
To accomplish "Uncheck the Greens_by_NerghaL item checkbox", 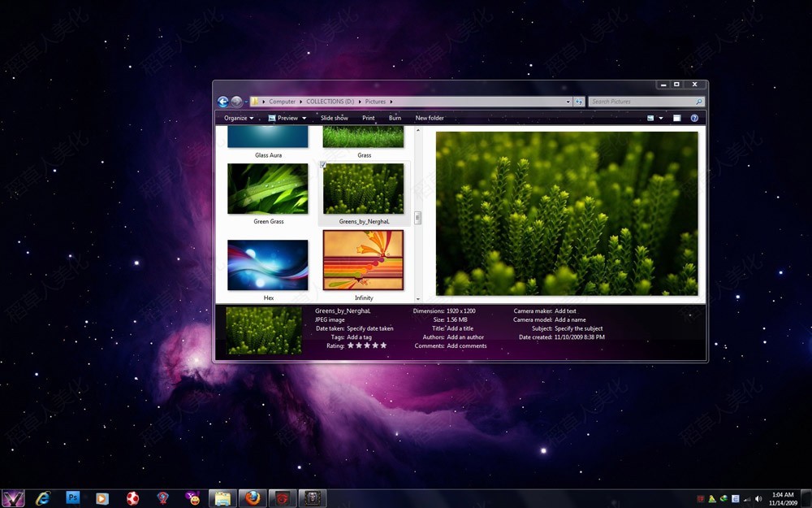I will pos(322,165).
